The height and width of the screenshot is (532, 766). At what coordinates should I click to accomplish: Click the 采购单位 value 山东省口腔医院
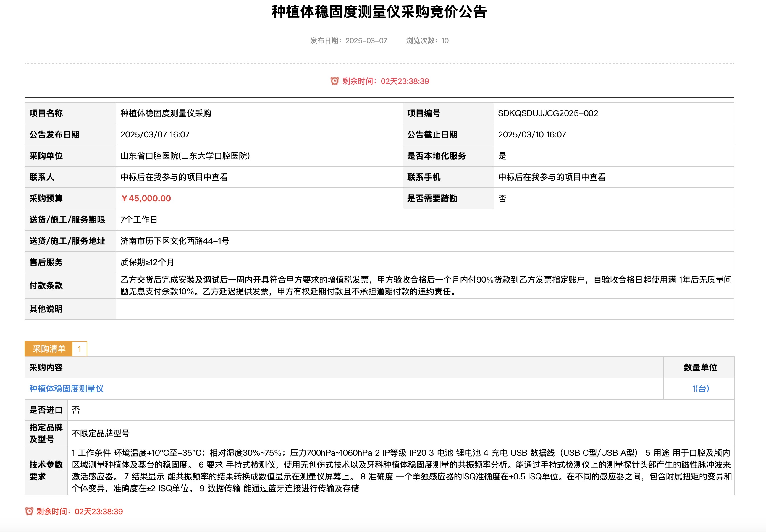(185, 156)
